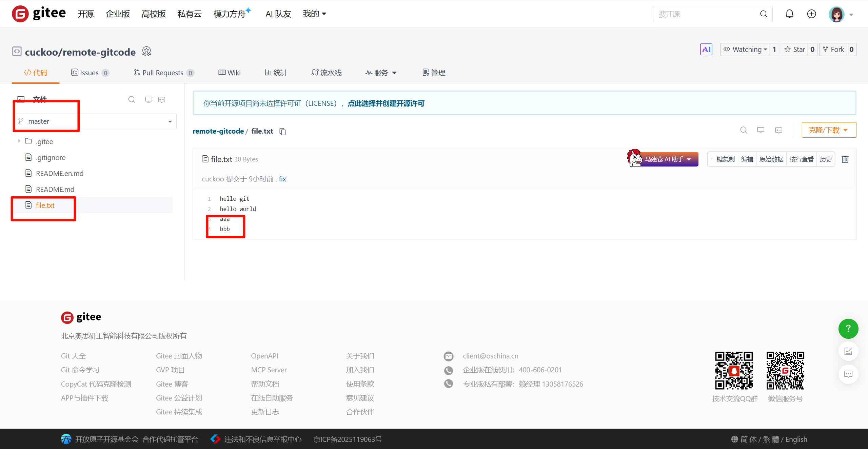Viewport: 868px width, 470px height.
Task: Click the repository badge icon beside title
Action: point(146,51)
